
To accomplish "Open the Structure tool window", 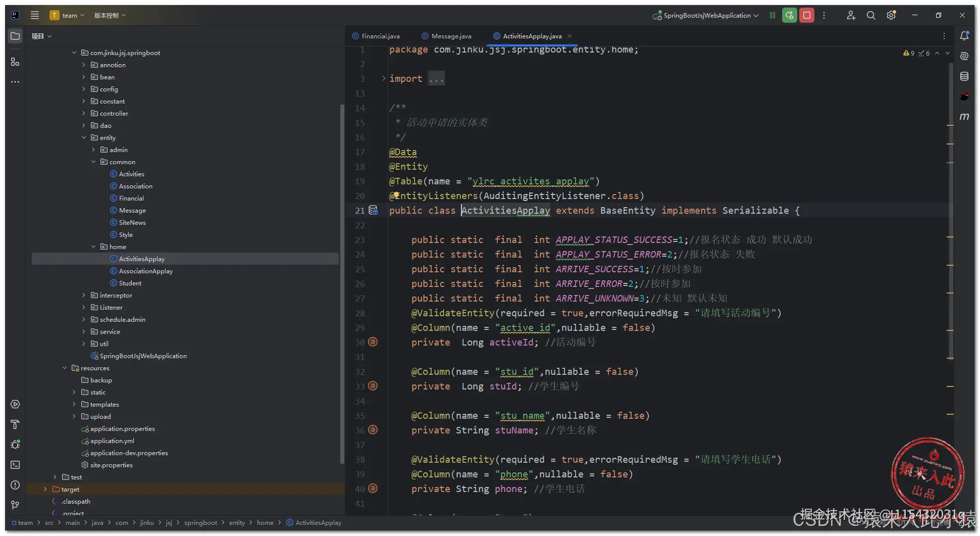I will tap(15, 62).
